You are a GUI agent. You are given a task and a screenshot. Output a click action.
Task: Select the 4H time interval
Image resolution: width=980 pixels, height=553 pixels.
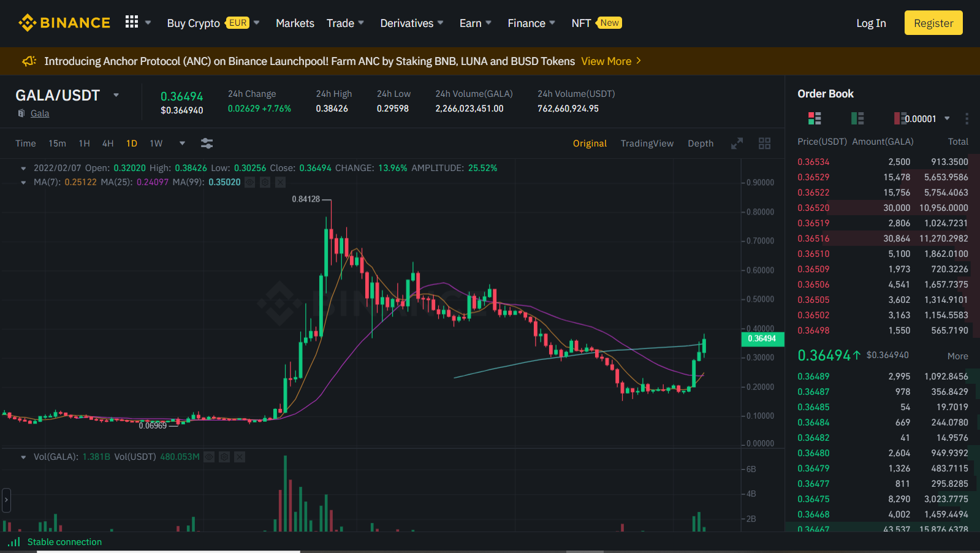pos(108,143)
